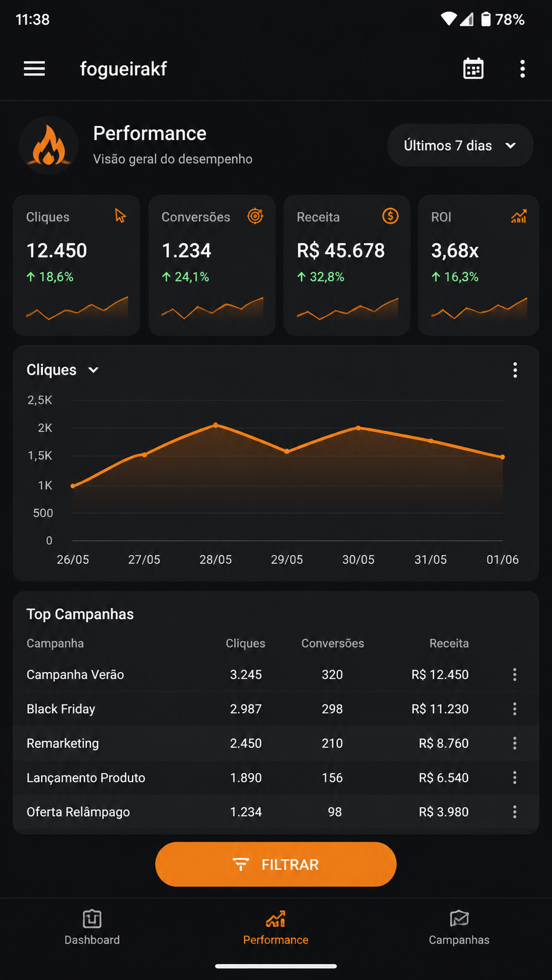The height and width of the screenshot is (980, 552).
Task: Tap the Top Campanhas section title
Action: click(80, 614)
